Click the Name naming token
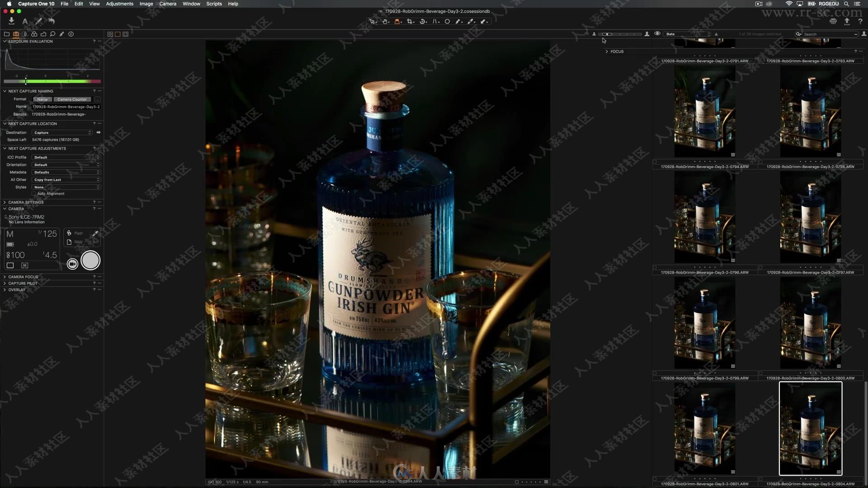The image size is (868, 488). pyautogui.click(x=42, y=99)
